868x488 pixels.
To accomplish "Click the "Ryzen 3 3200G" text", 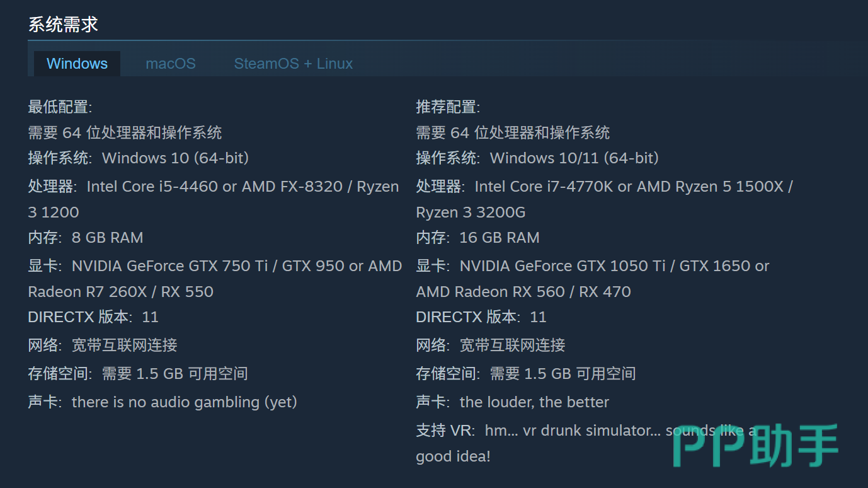I will click(x=471, y=212).
